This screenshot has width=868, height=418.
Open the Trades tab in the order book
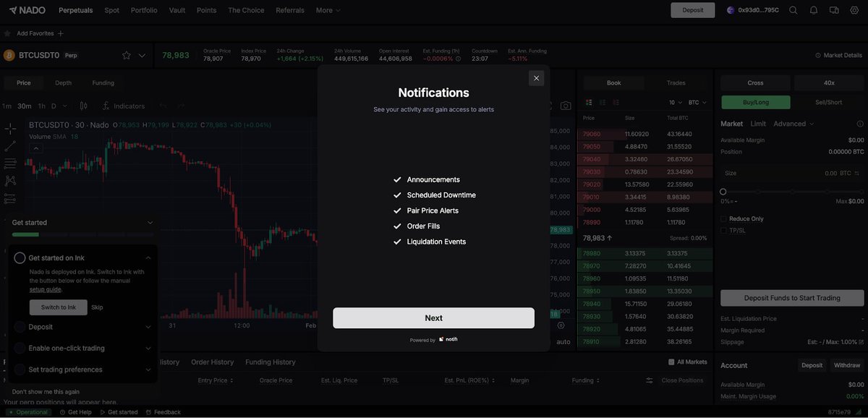point(676,82)
